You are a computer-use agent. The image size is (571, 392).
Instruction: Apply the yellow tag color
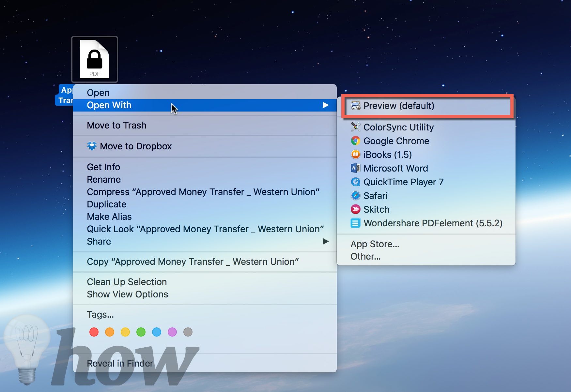125,332
